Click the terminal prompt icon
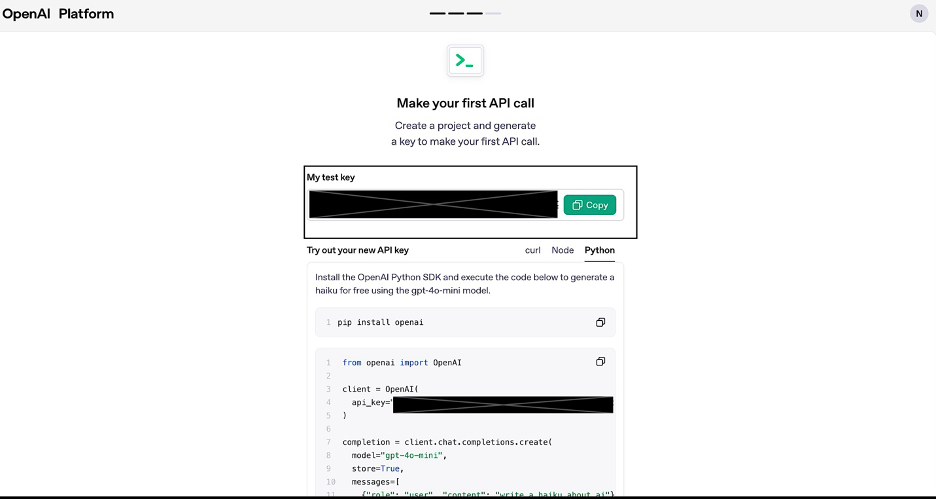936x500 pixels. pyautogui.click(x=465, y=60)
